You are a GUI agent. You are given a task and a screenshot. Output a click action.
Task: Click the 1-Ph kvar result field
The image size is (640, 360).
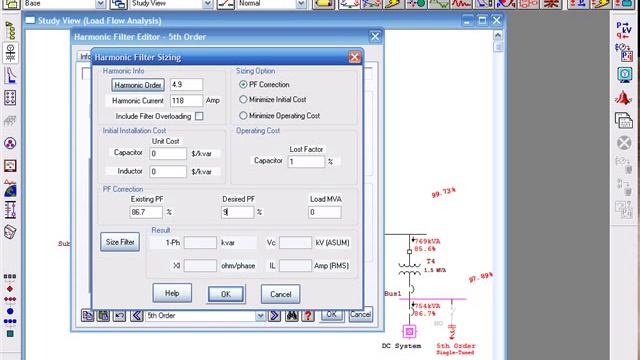click(x=200, y=242)
